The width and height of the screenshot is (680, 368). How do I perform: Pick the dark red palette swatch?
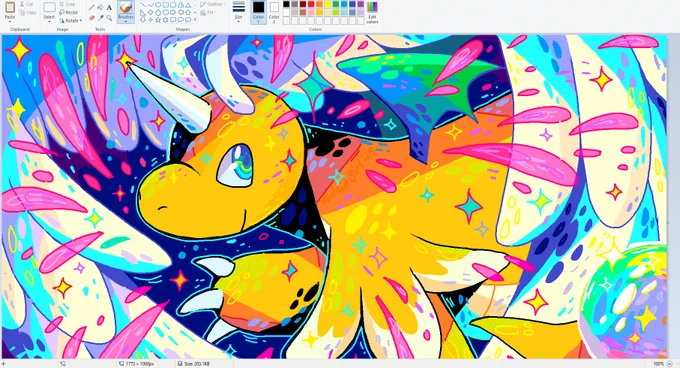(303, 4)
